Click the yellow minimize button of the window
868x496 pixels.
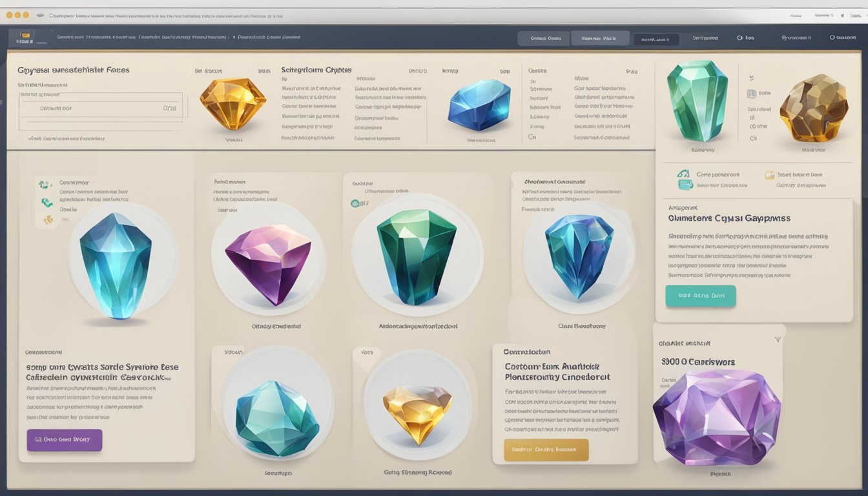(17, 14)
